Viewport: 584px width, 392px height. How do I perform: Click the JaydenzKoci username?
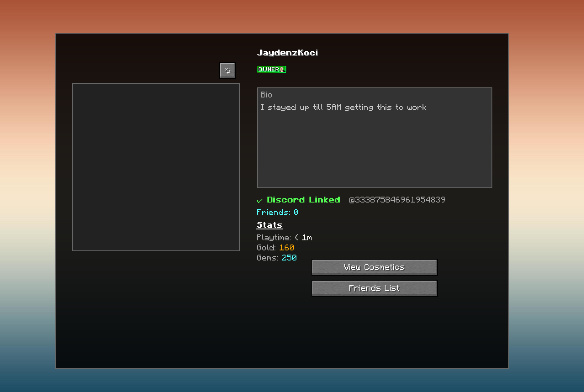click(x=288, y=53)
